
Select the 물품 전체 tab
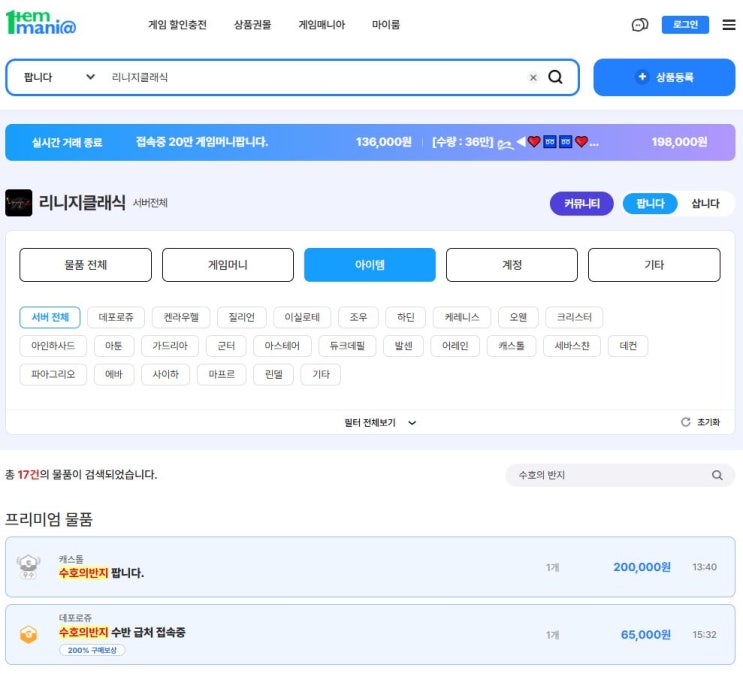[86, 265]
